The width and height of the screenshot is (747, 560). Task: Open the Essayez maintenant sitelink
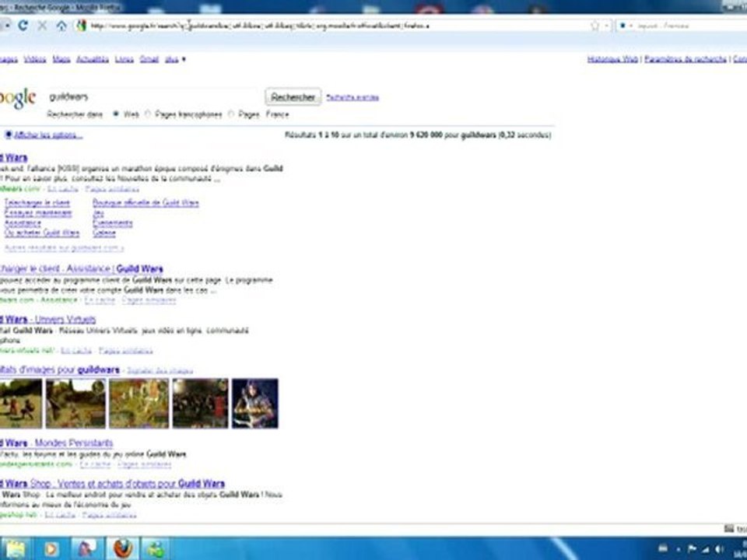coord(38,213)
